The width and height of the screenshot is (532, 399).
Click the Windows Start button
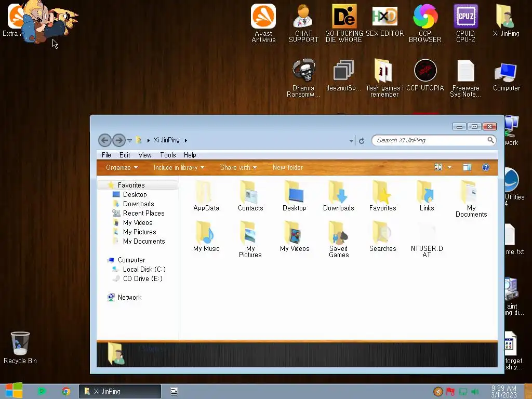[14, 391]
